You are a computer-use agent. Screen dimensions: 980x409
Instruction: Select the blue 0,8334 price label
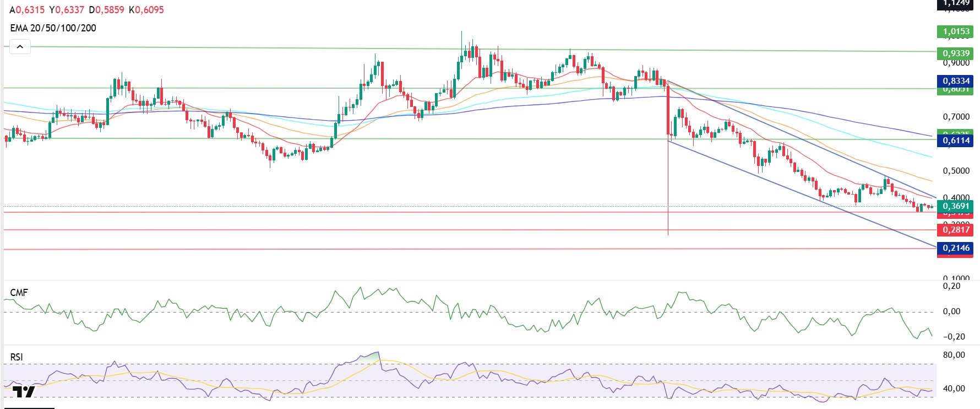tap(956, 81)
